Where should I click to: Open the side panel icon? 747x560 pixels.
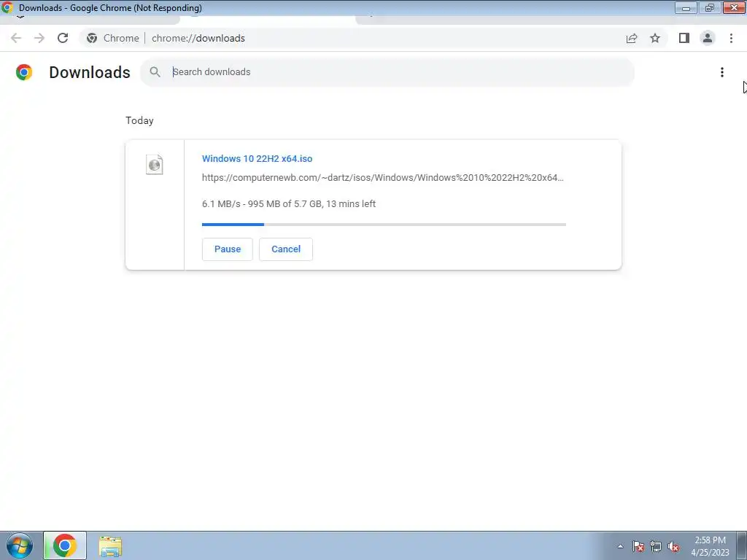pyautogui.click(x=684, y=38)
